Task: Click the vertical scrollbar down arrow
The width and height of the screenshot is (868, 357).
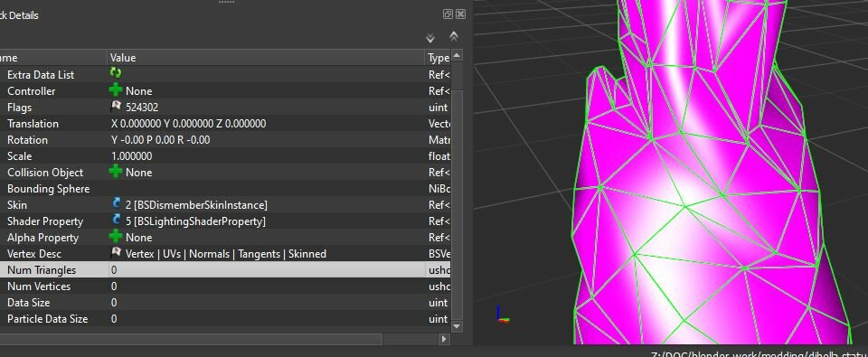Action: [457, 326]
